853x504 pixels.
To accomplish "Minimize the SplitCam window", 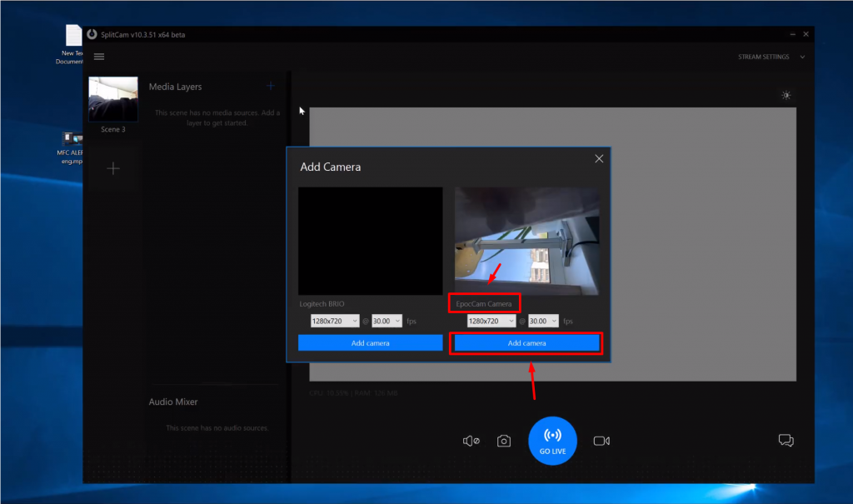I will [793, 34].
